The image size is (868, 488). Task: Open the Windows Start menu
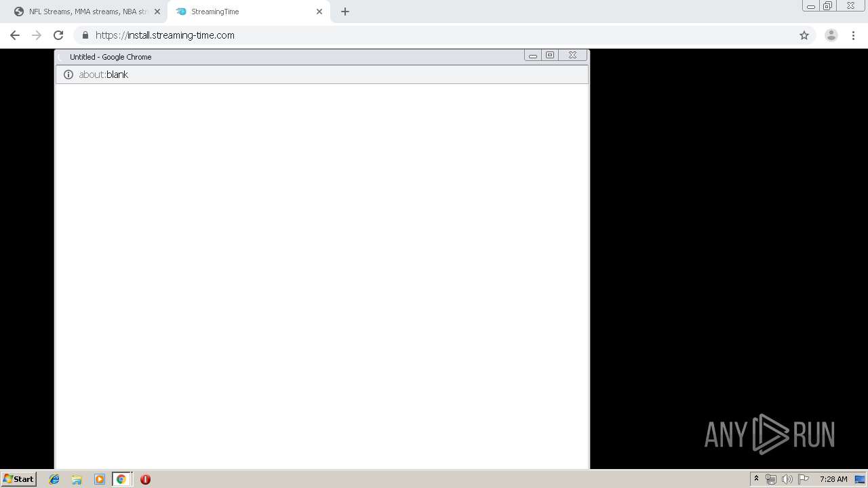pos(18,479)
